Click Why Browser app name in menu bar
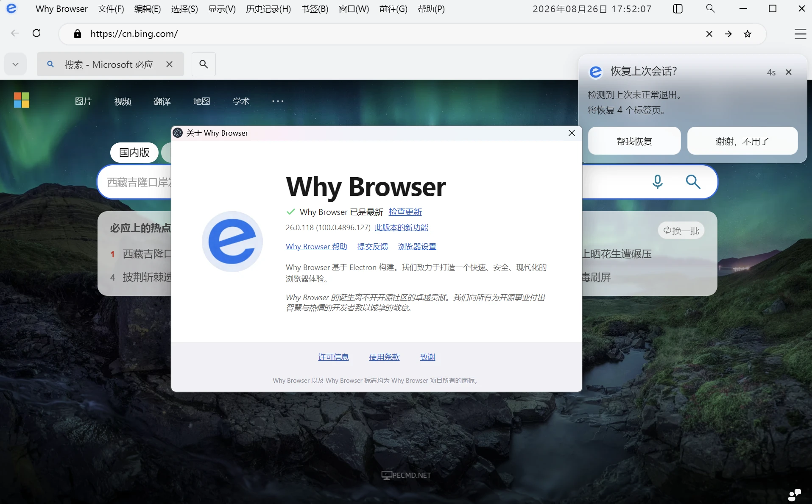Image resolution: width=812 pixels, height=504 pixels. click(x=61, y=9)
